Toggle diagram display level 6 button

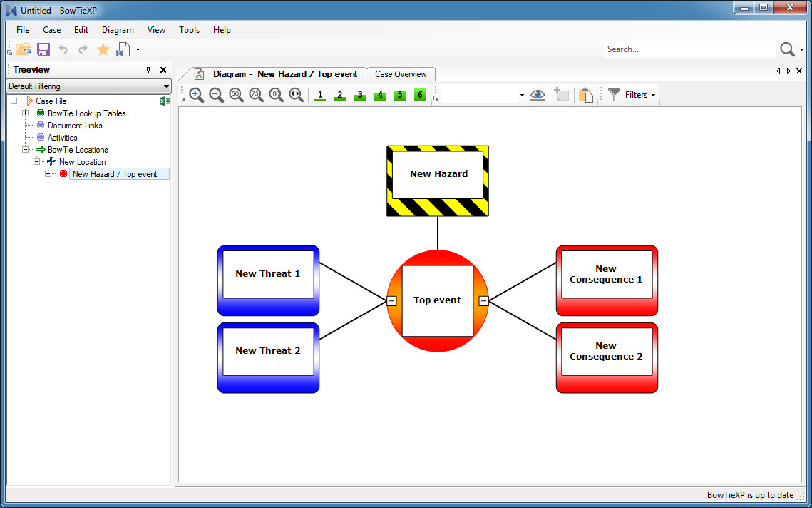click(420, 95)
